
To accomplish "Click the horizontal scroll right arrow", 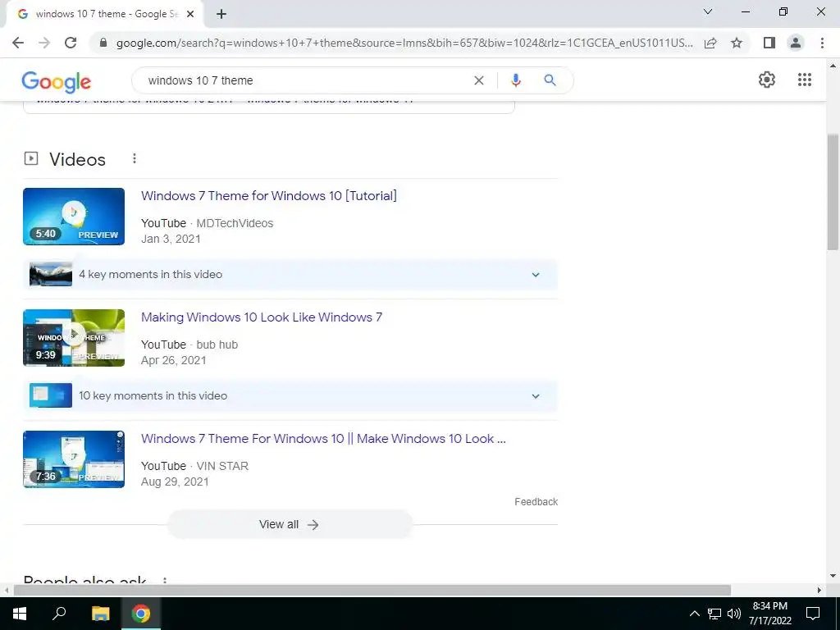I will tap(819, 590).
